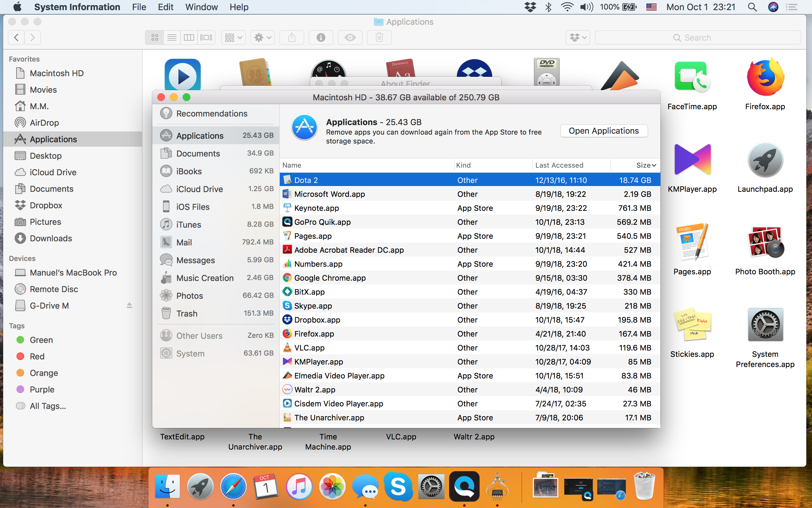This screenshot has width=812, height=508.
Task: Open Downloads in Finder sidebar
Action: (x=72, y=238)
